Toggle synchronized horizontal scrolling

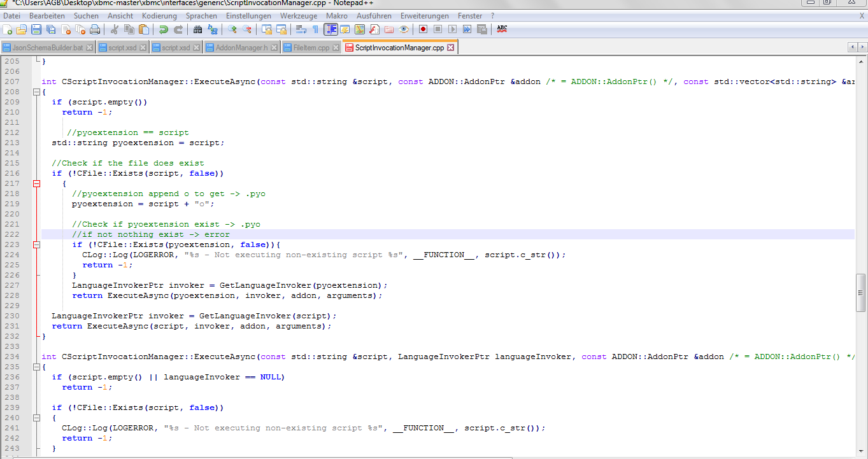point(281,29)
